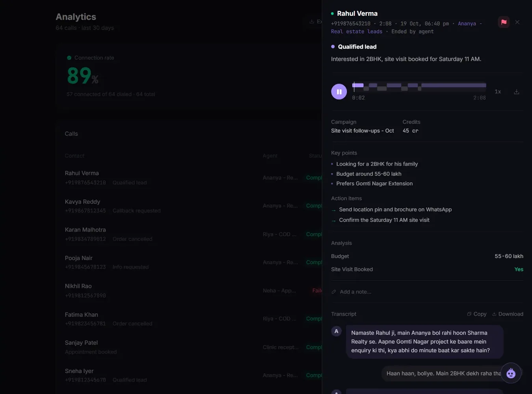Click the 'Budget around 55-60 lakh' key point
532x394 pixels.
[x=369, y=174]
